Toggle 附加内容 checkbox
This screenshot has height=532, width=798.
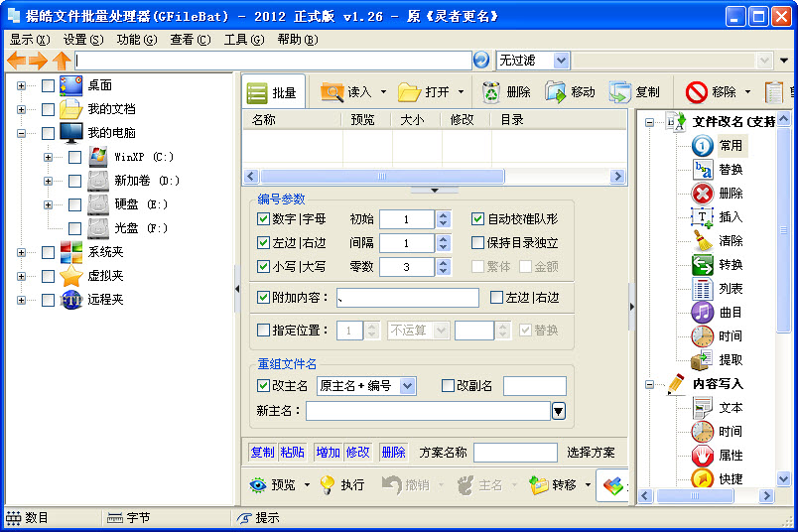pyautogui.click(x=263, y=298)
